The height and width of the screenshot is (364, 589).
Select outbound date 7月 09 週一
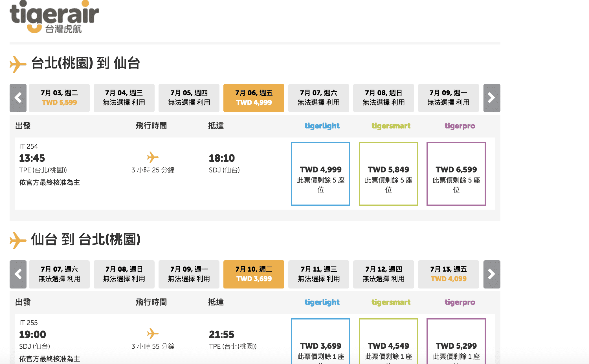(449, 98)
